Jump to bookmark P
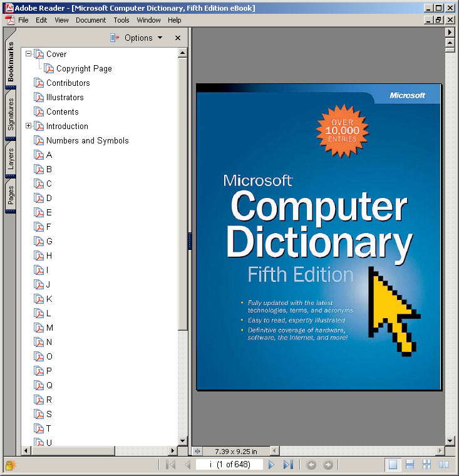This screenshot has height=476, width=459. tap(49, 371)
